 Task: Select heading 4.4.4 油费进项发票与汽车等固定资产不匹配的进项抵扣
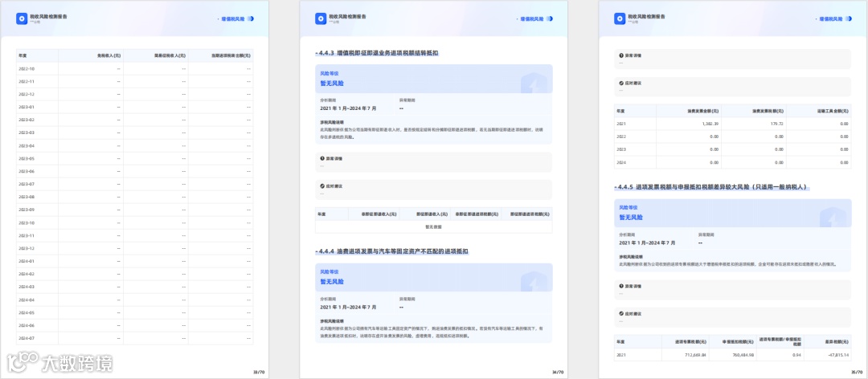click(392, 251)
